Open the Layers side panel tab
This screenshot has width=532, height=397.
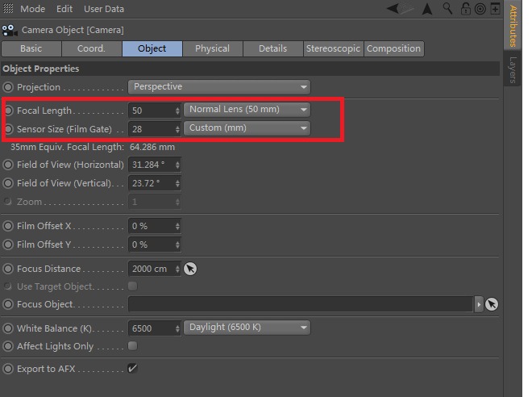(513, 70)
